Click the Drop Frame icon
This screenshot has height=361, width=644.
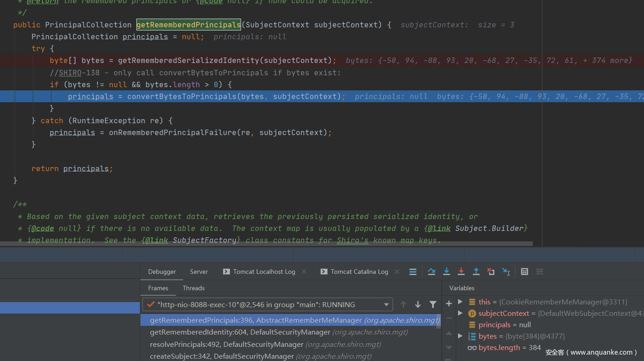click(491, 272)
